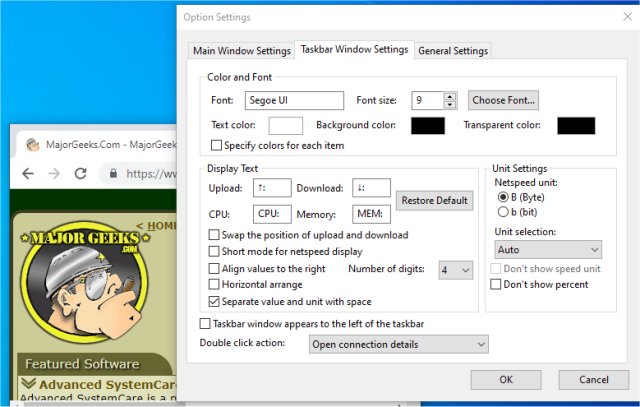
Task: Click the Restore Default button
Action: click(434, 200)
